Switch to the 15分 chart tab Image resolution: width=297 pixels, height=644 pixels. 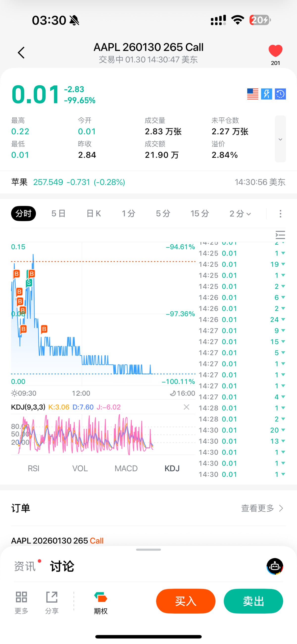[x=199, y=213]
